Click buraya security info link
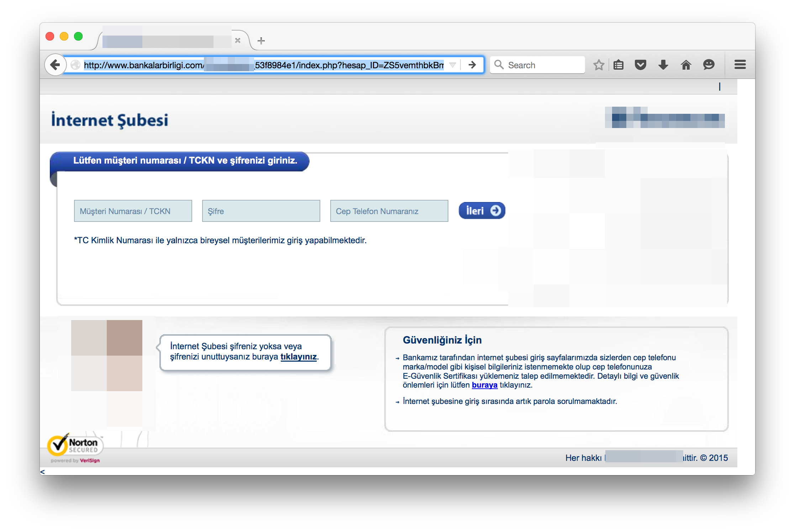795x532 pixels. coord(481,384)
